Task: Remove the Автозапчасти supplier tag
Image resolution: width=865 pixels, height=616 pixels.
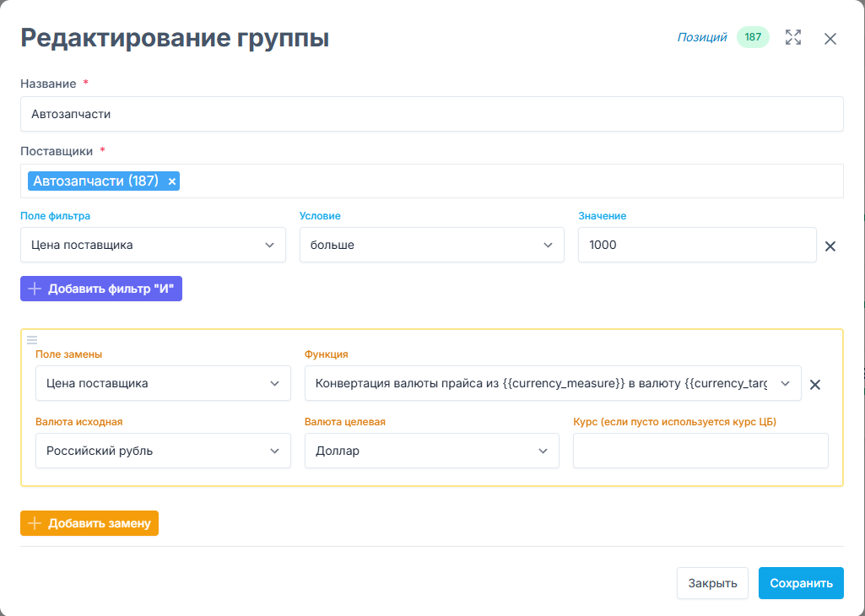Action: pos(172,181)
